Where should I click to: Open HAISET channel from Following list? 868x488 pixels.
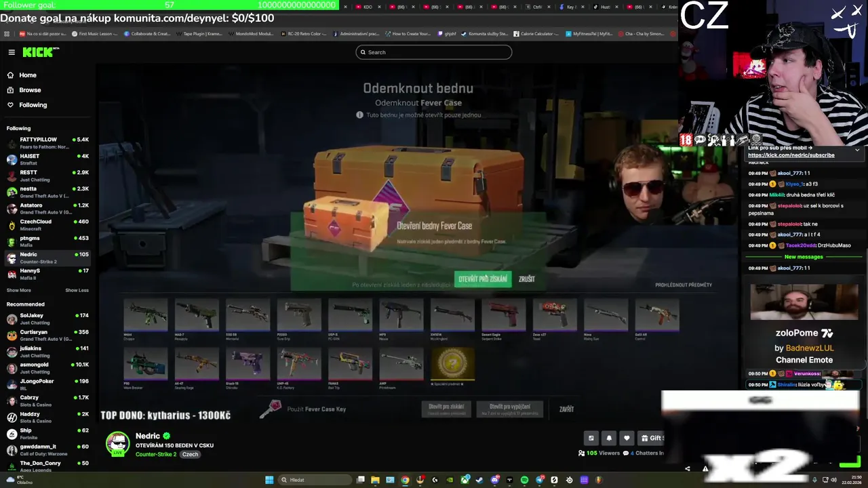click(47, 159)
